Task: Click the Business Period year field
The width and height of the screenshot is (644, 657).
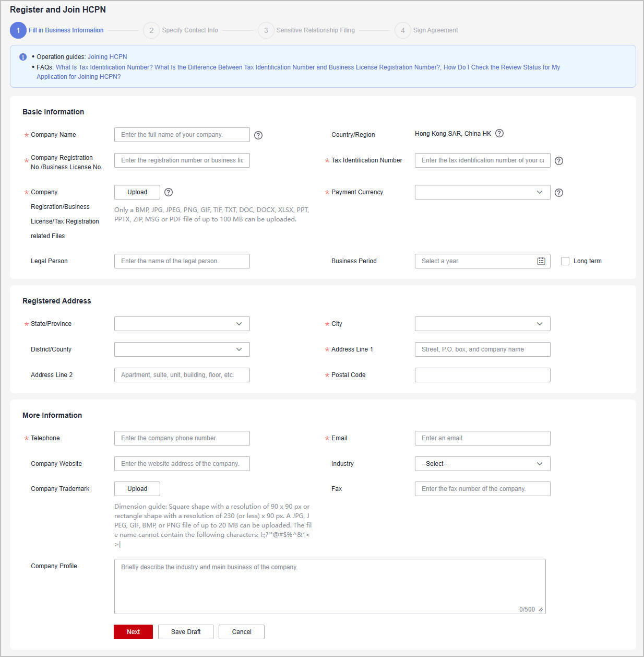Action: [483, 261]
